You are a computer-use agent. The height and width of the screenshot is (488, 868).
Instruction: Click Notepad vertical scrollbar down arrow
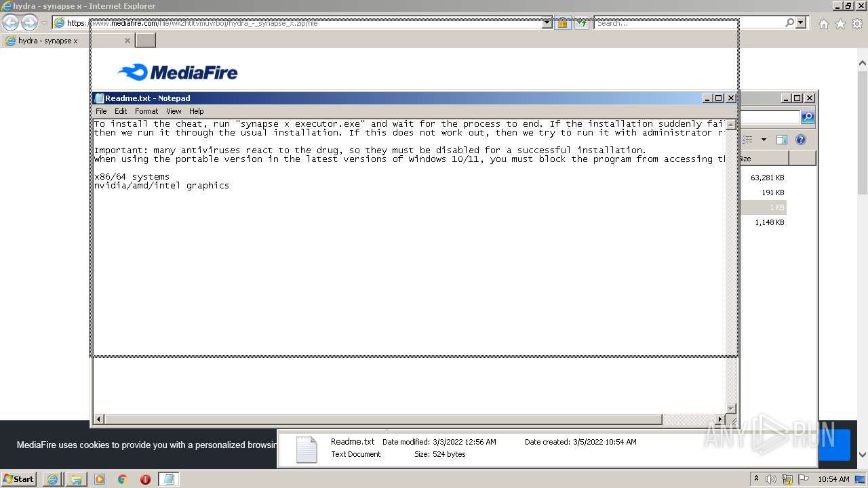(730, 408)
